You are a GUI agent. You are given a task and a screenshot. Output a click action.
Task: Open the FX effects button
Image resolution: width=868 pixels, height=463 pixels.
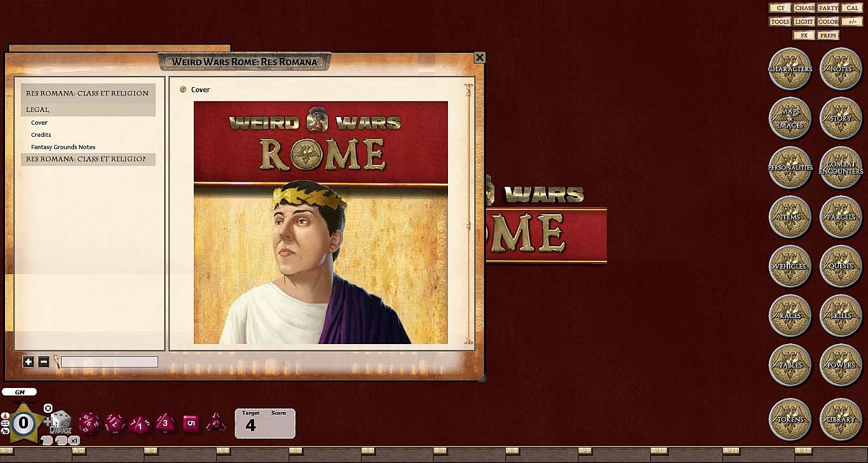click(804, 36)
